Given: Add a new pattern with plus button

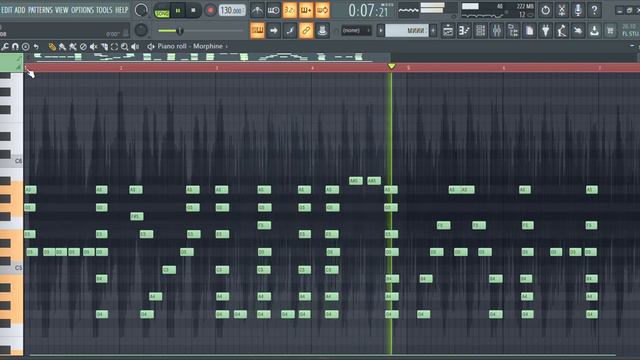Looking at the screenshot, I should [433, 30].
